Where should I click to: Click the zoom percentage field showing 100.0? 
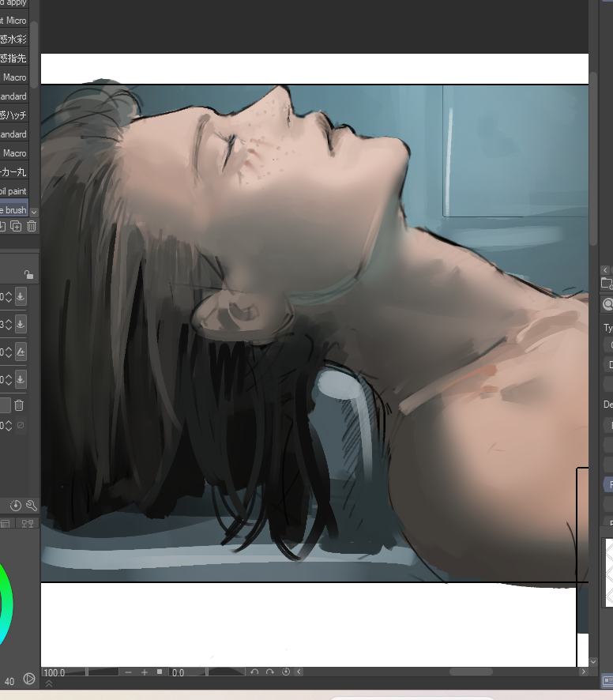53,673
